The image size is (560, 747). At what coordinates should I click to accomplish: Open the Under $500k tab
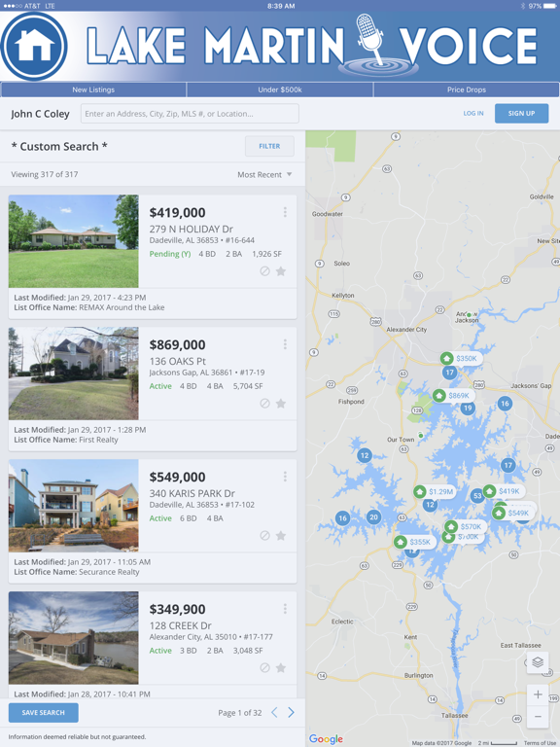click(280, 89)
